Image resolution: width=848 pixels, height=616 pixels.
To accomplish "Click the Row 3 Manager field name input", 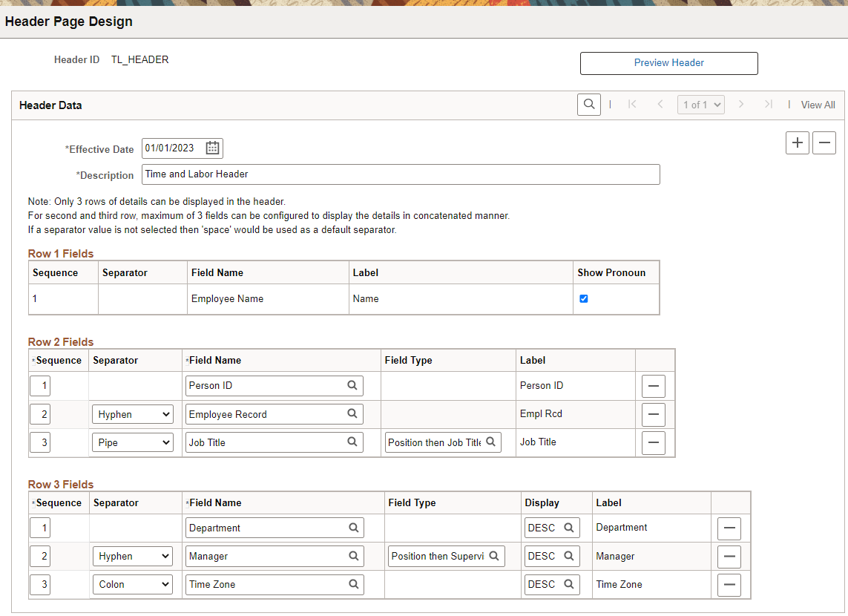I will tap(267, 557).
